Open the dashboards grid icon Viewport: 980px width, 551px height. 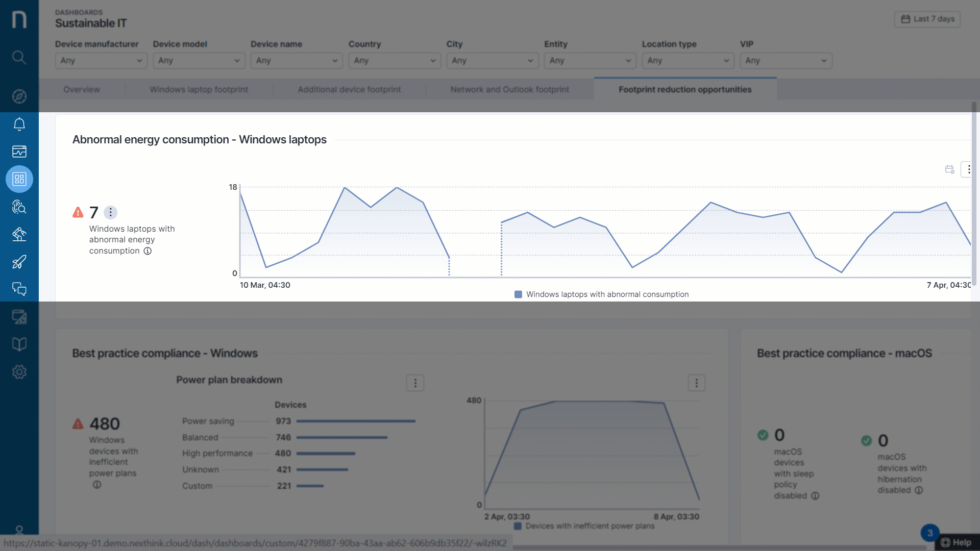[19, 179]
